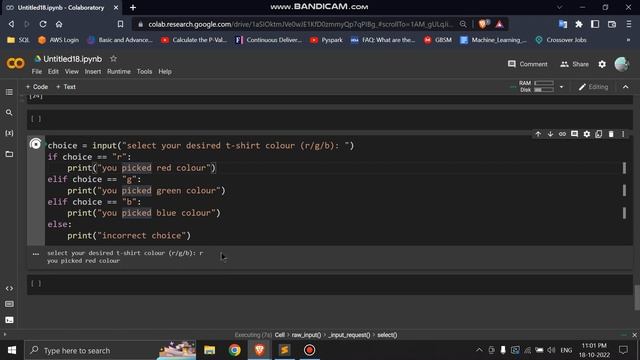Add a comment to the cell
The height and width of the screenshot is (360, 640).
coord(574,134)
